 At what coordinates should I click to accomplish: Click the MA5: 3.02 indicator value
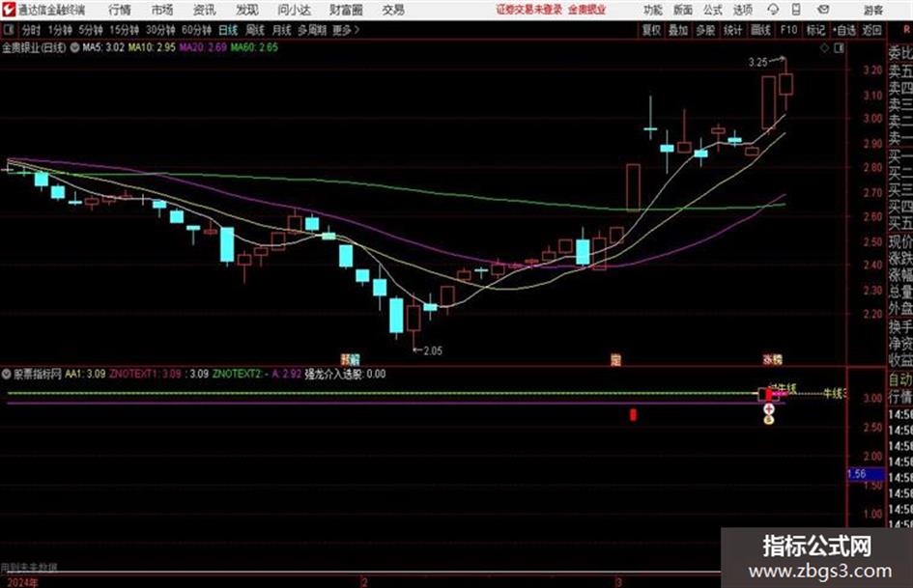103,47
